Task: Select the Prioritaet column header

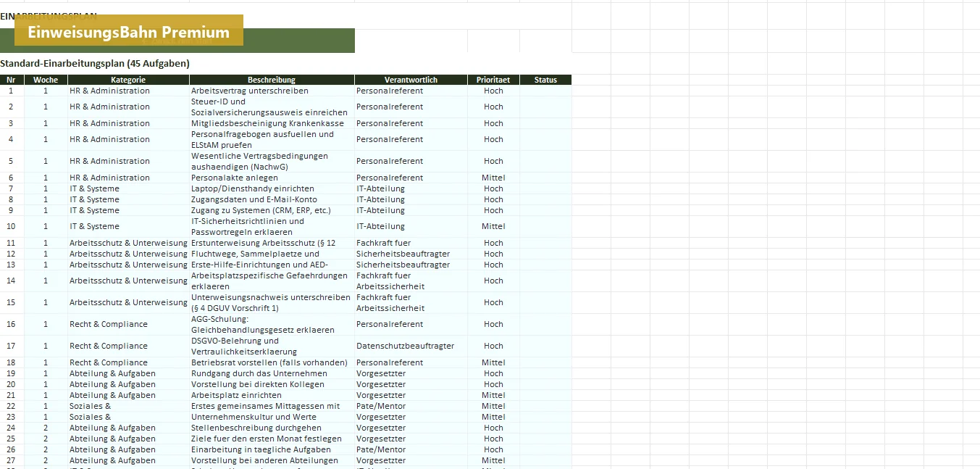Action: (x=493, y=80)
